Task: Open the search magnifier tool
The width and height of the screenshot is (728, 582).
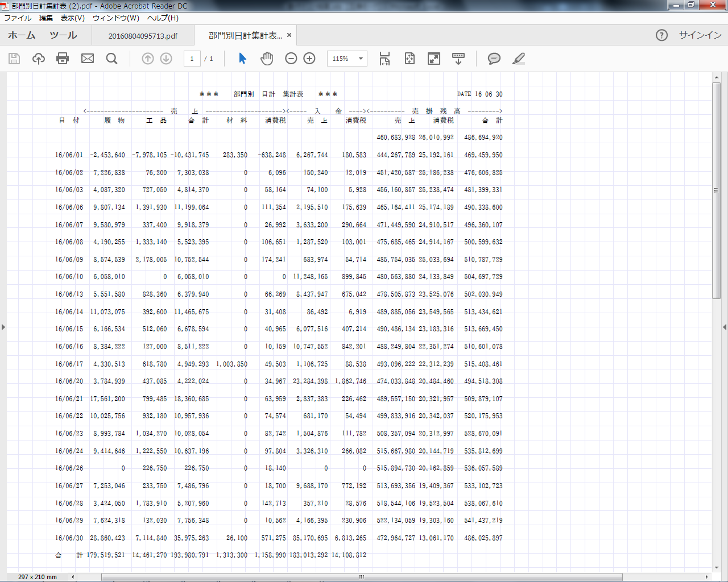Action: pos(112,59)
